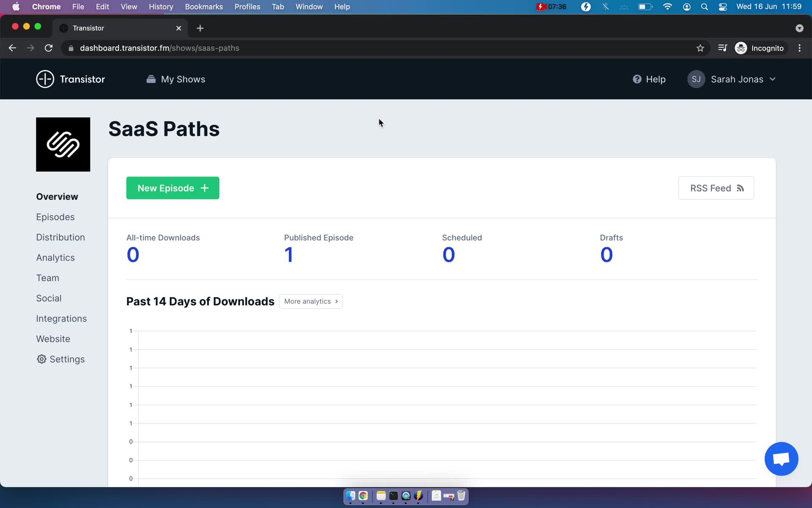Click the My Shows briefcase icon
Image resolution: width=812 pixels, height=508 pixels.
pos(151,79)
